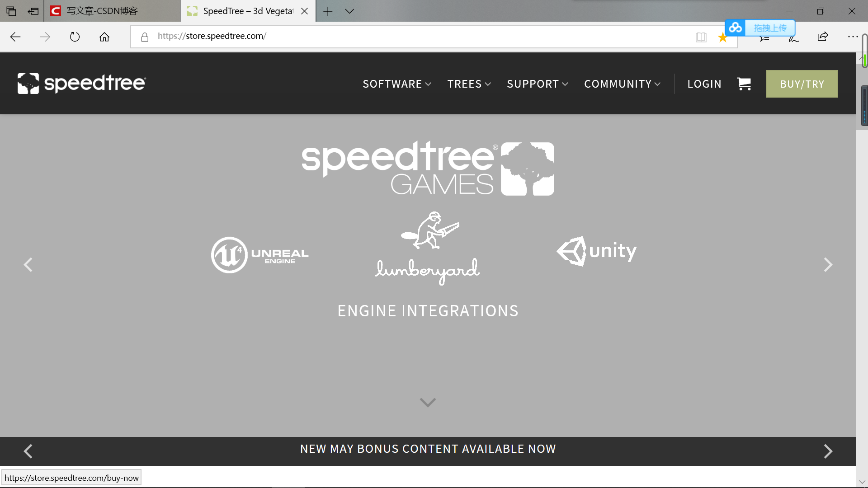Click the SpeedTree logo

pyautogui.click(x=81, y=83)
